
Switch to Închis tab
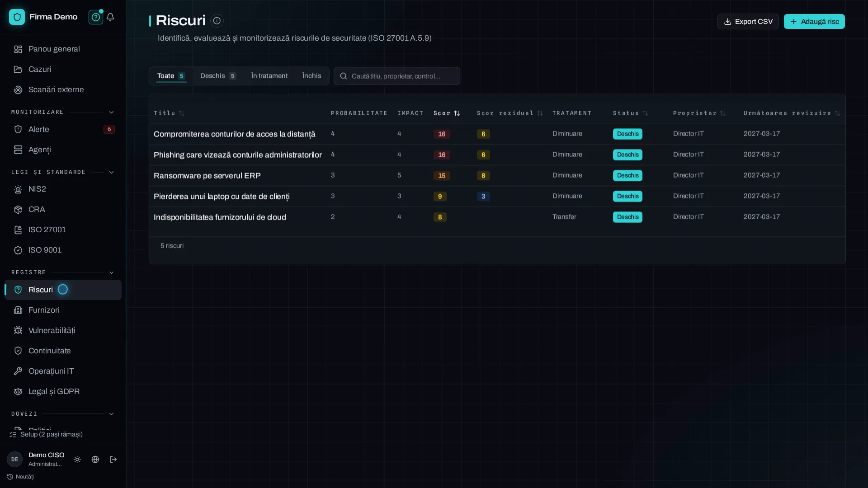(312, 76)
